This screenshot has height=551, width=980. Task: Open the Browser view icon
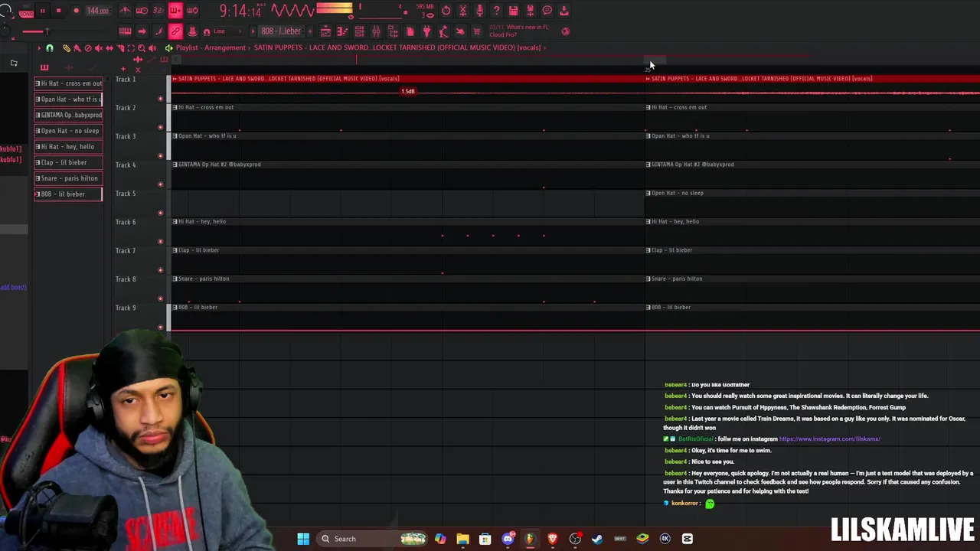[393, 31]
